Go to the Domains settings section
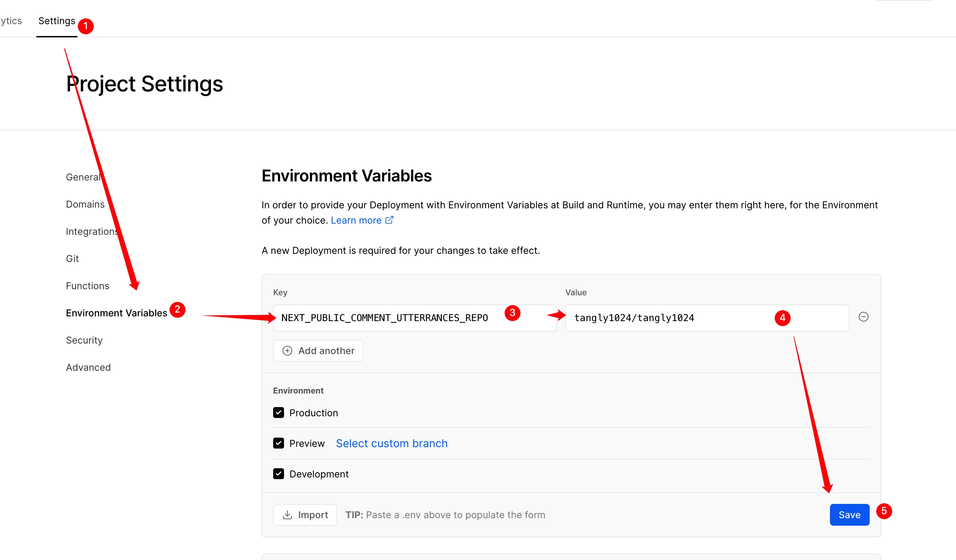The height and width of the screenshot is (560, 956). 85,204
